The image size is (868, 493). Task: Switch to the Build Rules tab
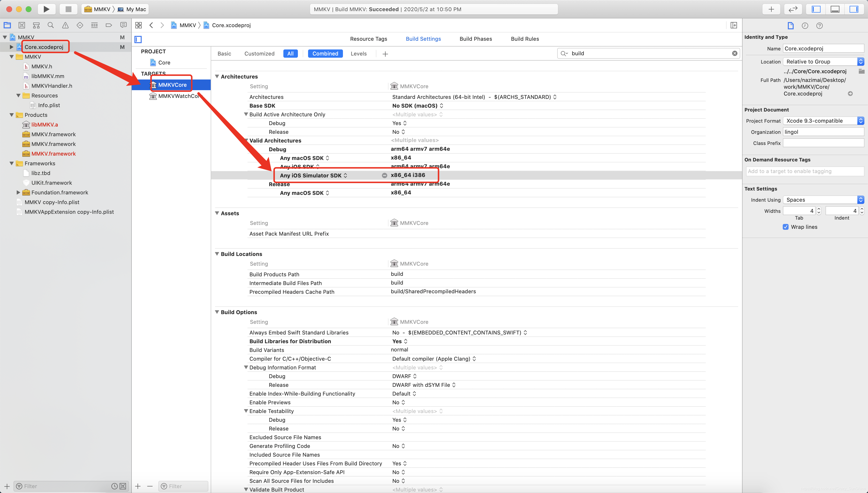[x=525, y=39]
